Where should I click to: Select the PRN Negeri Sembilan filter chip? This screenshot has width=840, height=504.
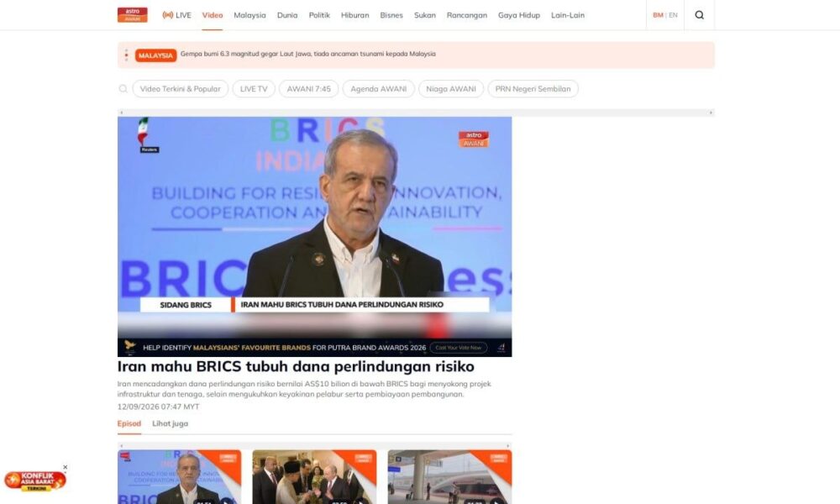(533, 89)
